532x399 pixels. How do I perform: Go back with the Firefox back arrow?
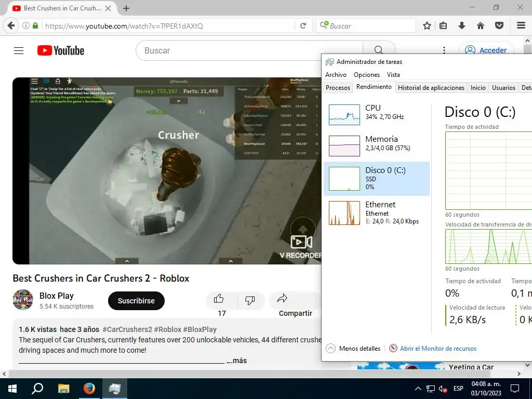click(11, 26)
